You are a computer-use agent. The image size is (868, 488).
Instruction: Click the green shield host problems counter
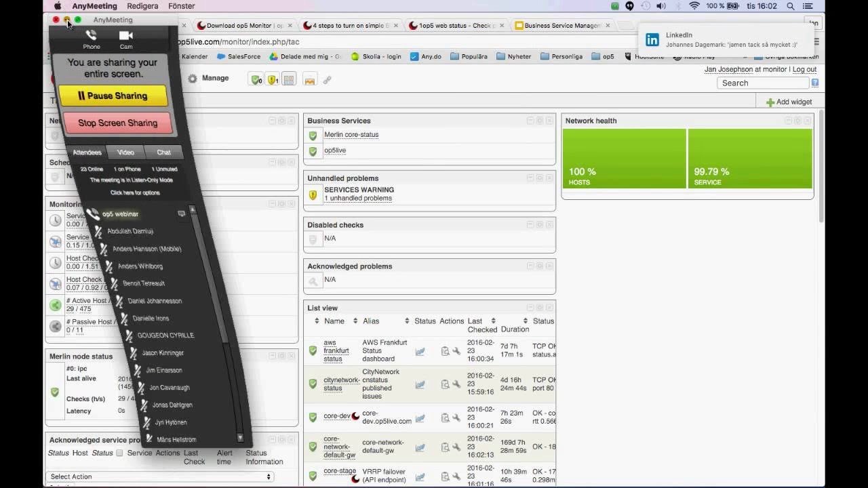[256, 79]
